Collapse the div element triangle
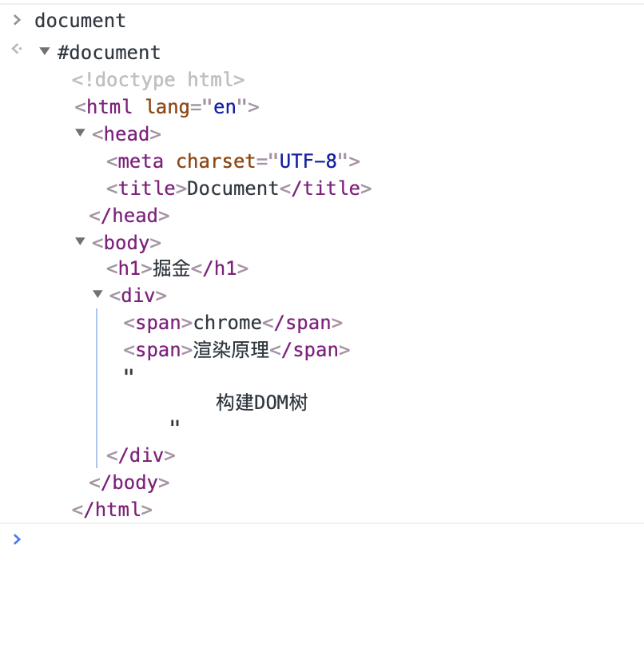 (x=97, y=294)
